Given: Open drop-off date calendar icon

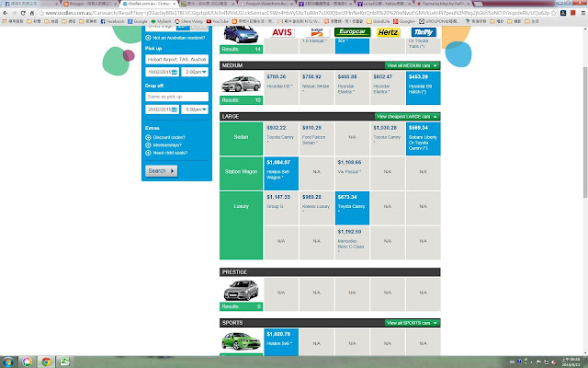Looking at the screenshot, I should coord(175,109).
